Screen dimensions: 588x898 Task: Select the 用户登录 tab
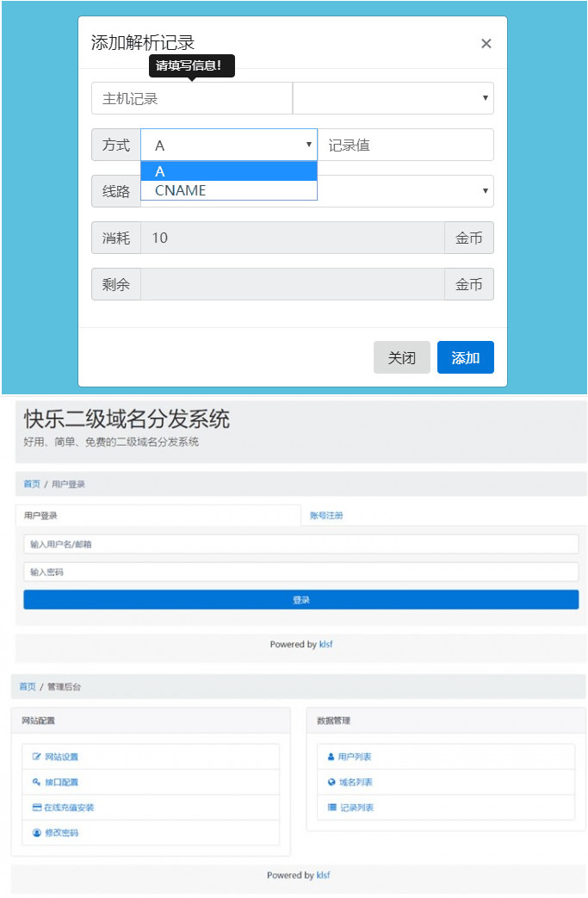coord(40,515)
